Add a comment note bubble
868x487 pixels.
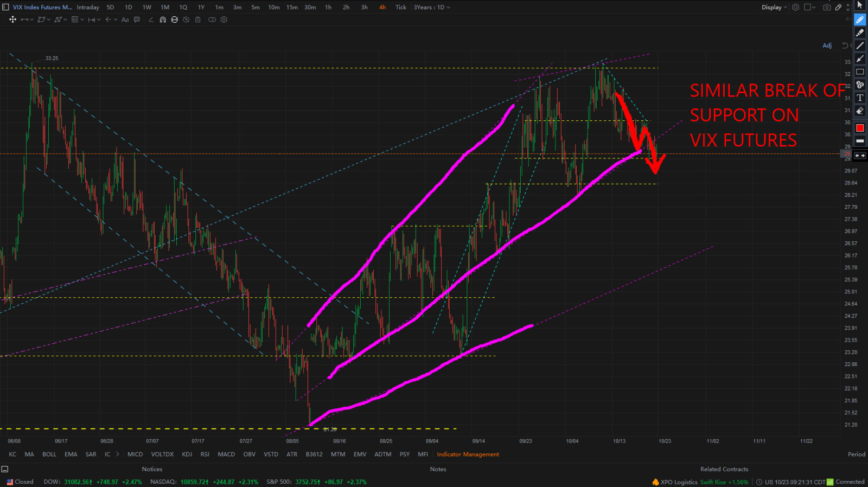[x=137, y=20]
